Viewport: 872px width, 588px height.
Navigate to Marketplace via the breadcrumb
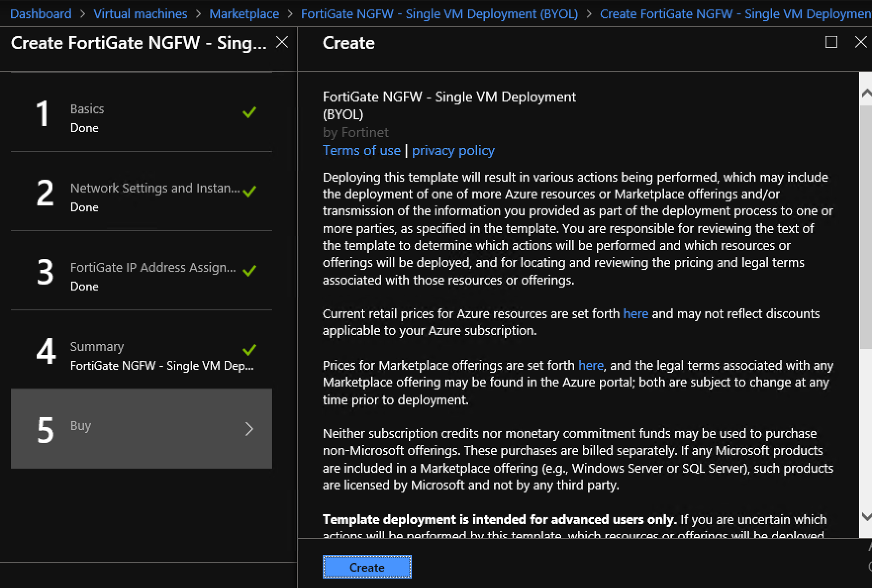(x=244, y=13)
